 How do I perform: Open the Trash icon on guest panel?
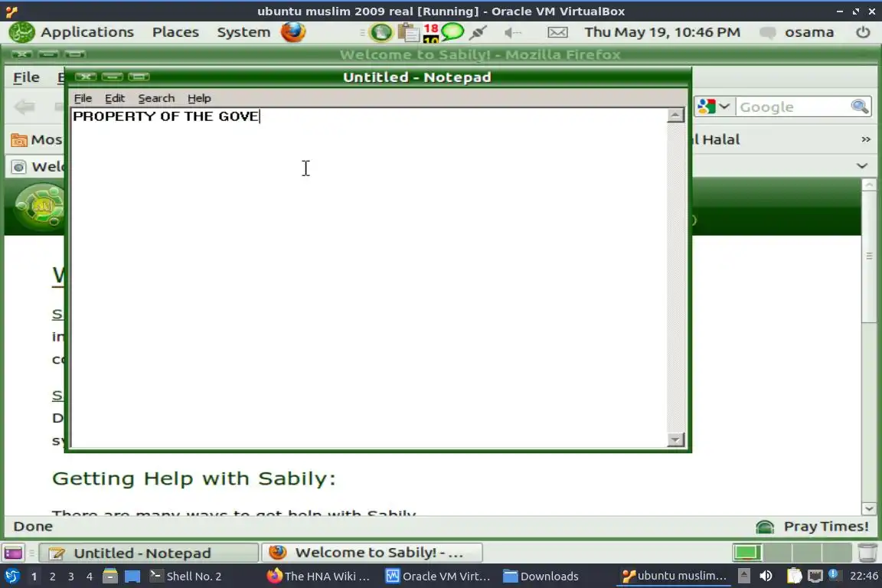pyautogui.click(x=867, y=553)
